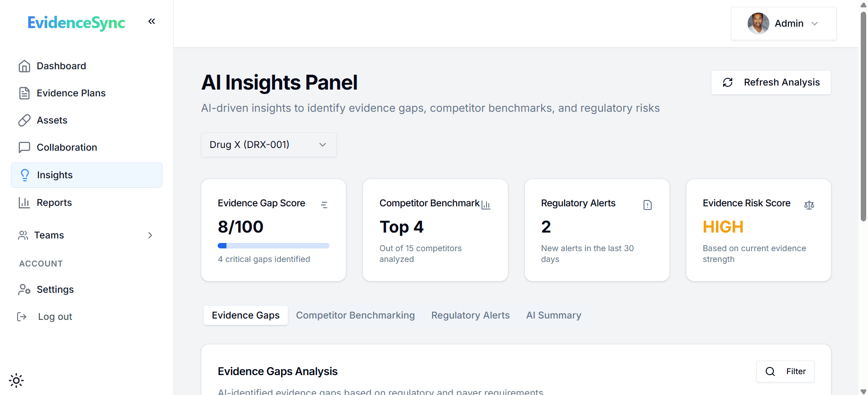
Task: Toggle the light/dark theme sun icon
Action: [16, 381]
